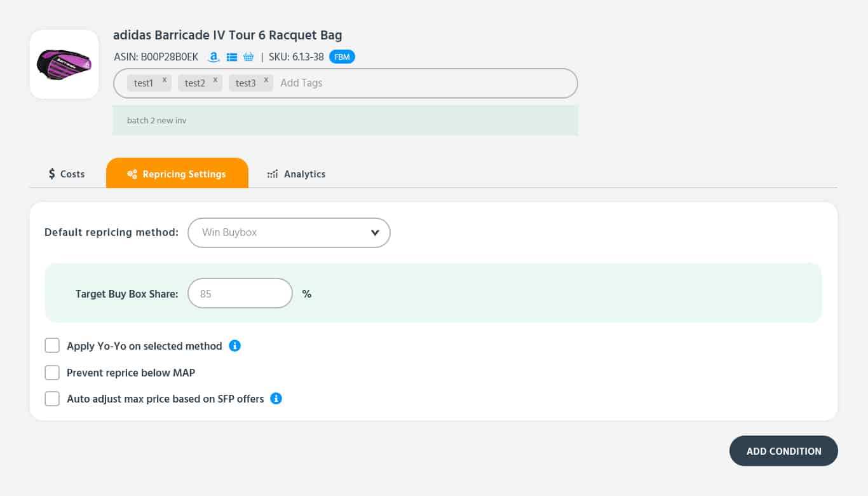Toggle Auto adjust max price checkbox
Viewport: 868px width, 496px height.
52,399
